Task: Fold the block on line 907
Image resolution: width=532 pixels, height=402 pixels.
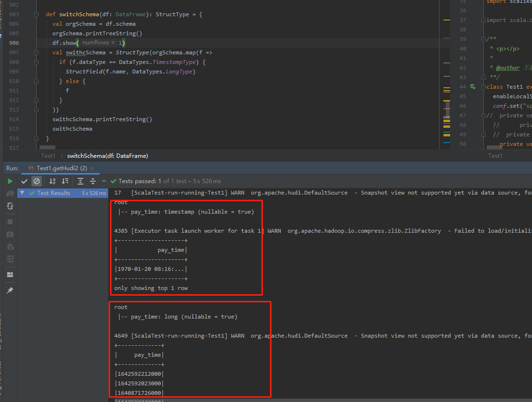Action: 36,52
